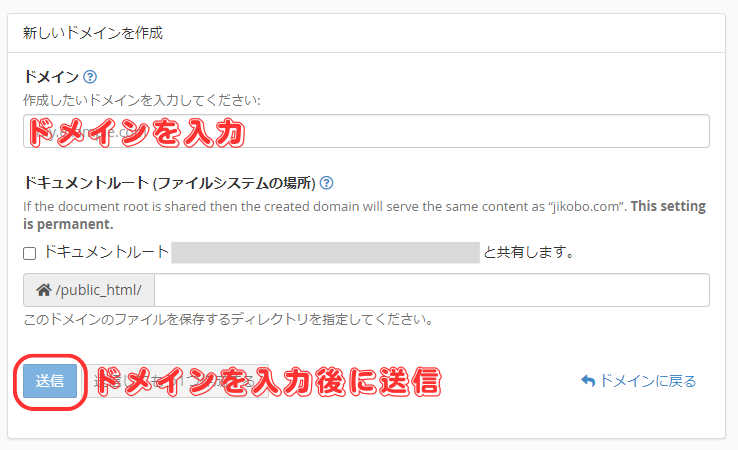738x450 pixels.
Task: Click the 作成したいドメインを入力してください instruction text
Action: 142,100
